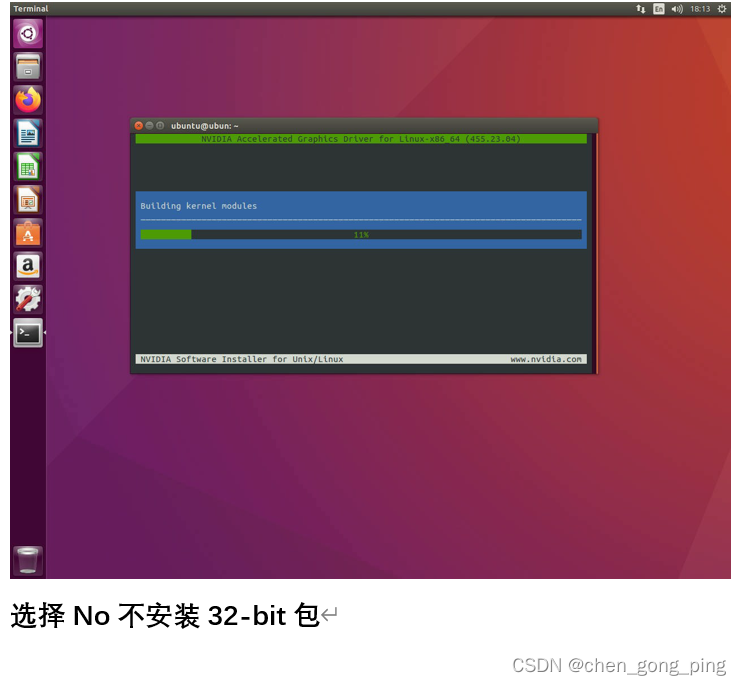Click the Terminal label in top panel
This screenshot has height=685, width=741.
coord(31,9)
